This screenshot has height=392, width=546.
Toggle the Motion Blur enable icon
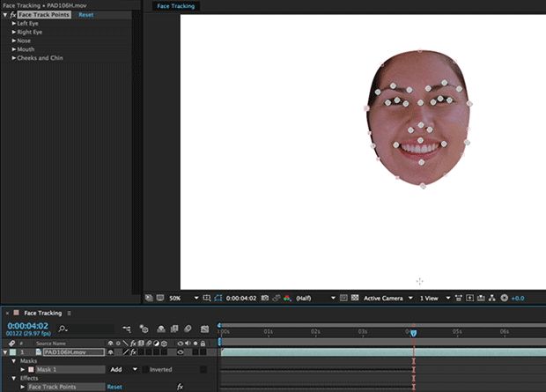(x=188, y=329)
